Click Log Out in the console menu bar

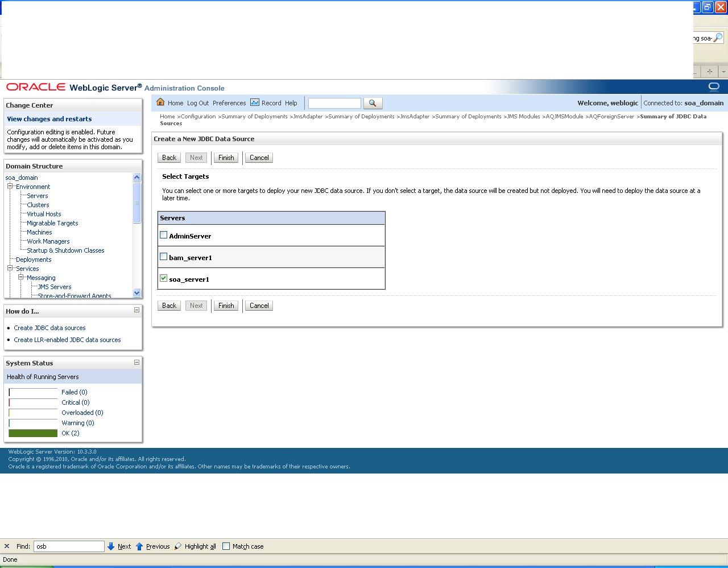197,103
